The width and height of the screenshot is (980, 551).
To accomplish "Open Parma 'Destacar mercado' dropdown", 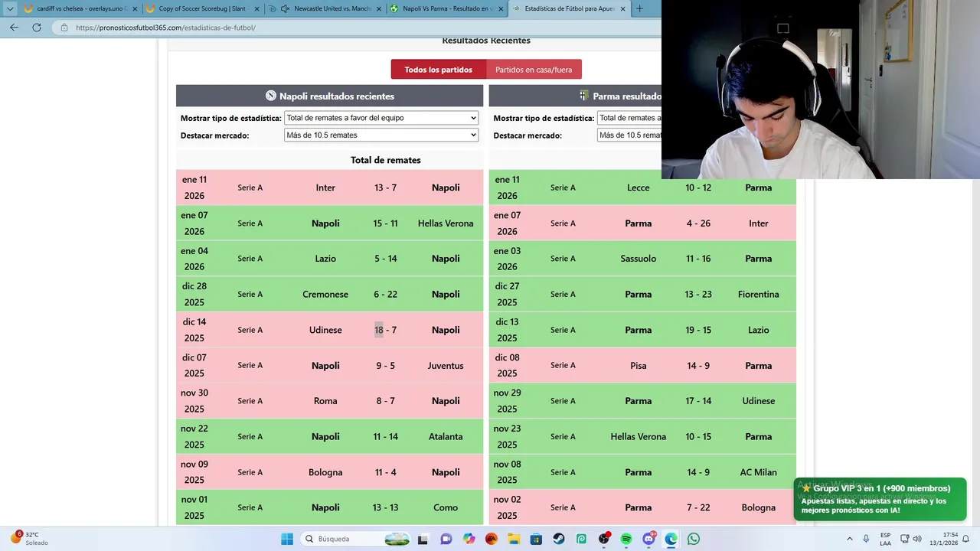I will [629, 135].
